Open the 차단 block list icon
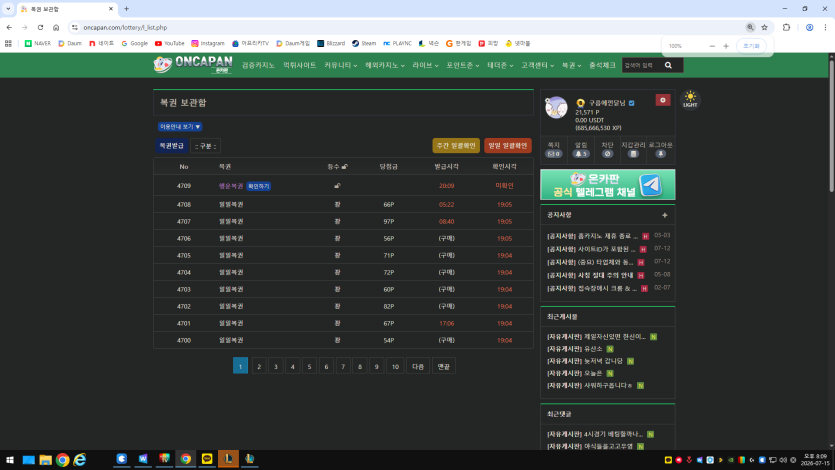 tap(607, 154)
